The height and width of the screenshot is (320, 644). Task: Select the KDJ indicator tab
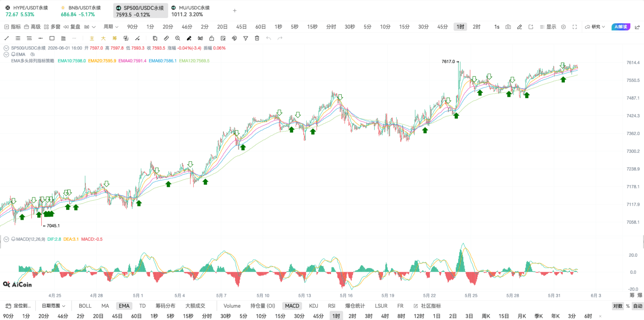click(x=313, y=306)
